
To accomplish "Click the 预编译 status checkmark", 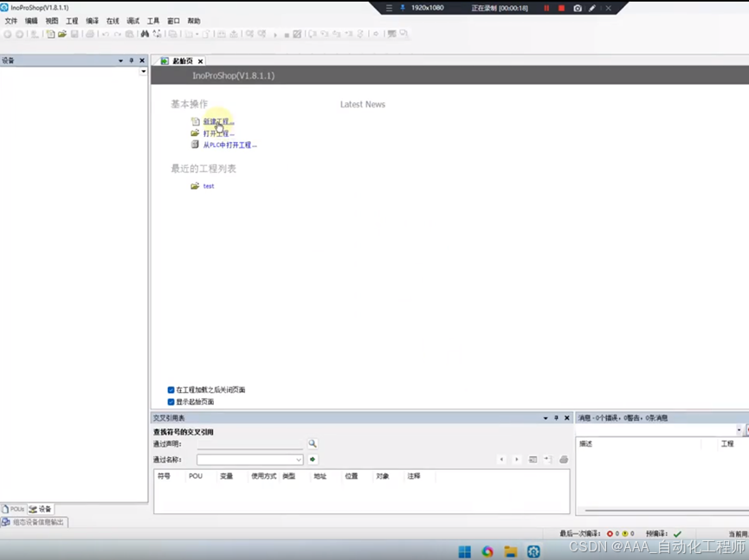I will 677,534.
